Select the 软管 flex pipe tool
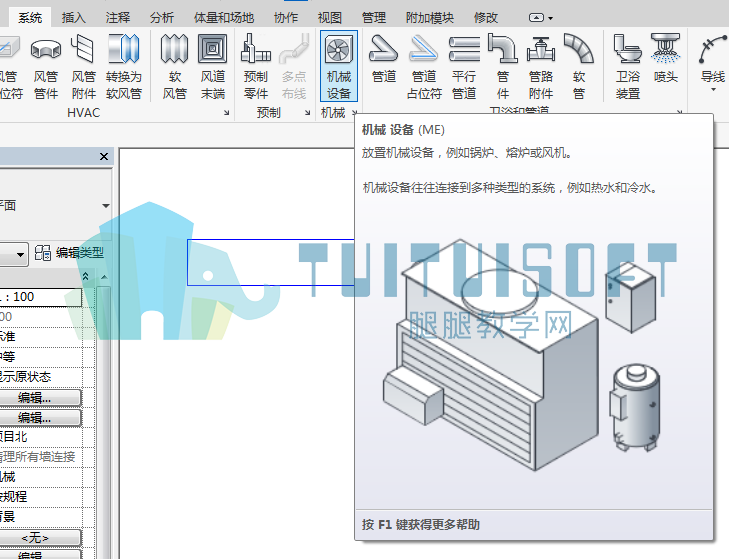 pos(579,67)
